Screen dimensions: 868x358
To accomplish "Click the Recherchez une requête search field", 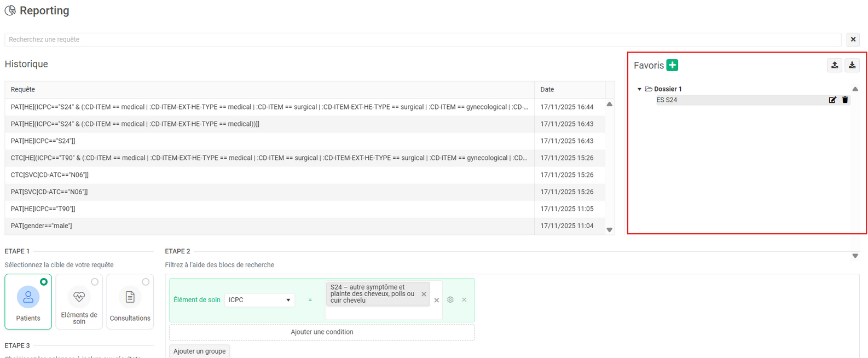I will coord(423,39).
